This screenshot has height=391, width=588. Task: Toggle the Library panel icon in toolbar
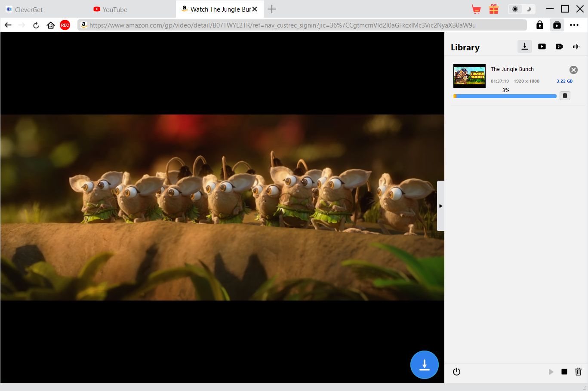click(557, 25)
